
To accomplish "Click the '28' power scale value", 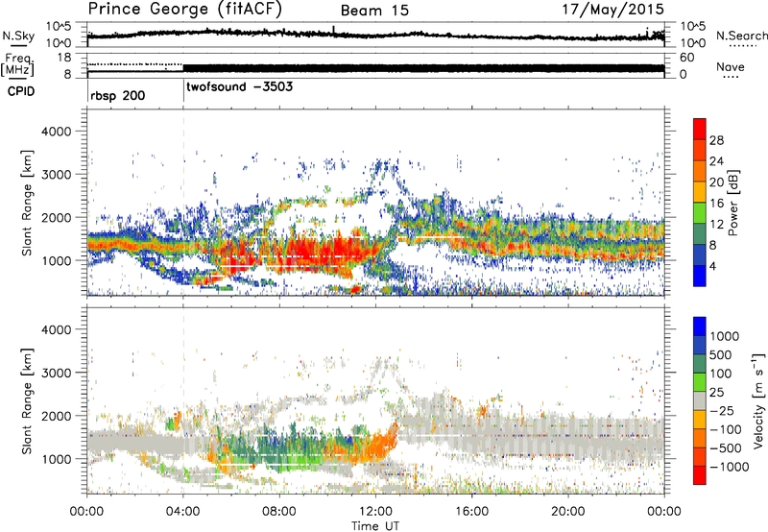I will (716, 140).
